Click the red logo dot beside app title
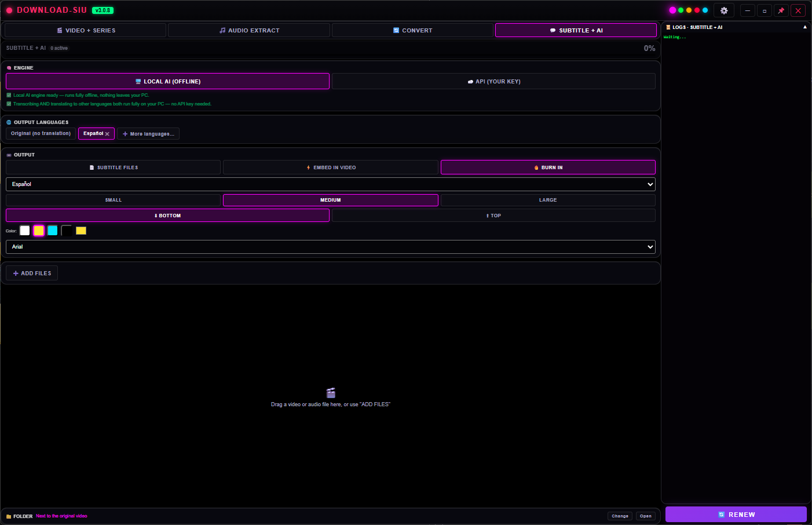The height and width of the screenshot is (525, 812). 9,10
